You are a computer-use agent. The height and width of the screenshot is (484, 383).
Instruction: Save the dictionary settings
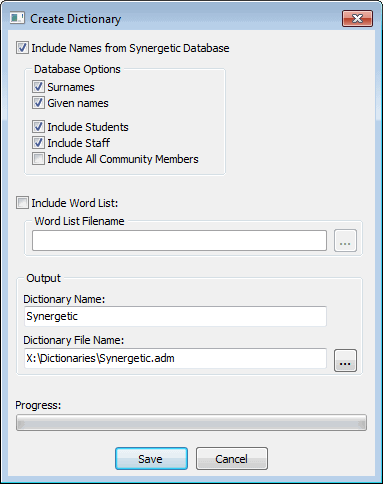pos(151,459)
